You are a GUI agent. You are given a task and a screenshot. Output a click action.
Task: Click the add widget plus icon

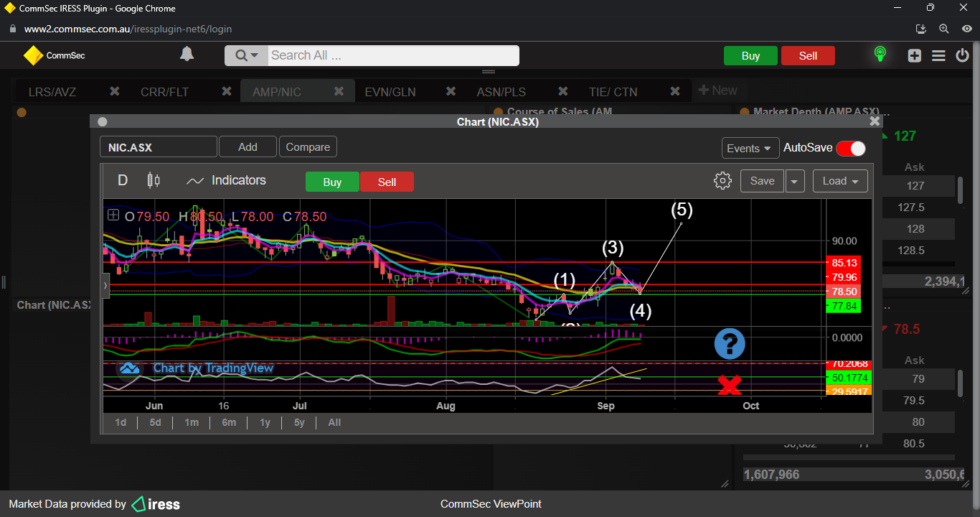(x=914, y=56)
